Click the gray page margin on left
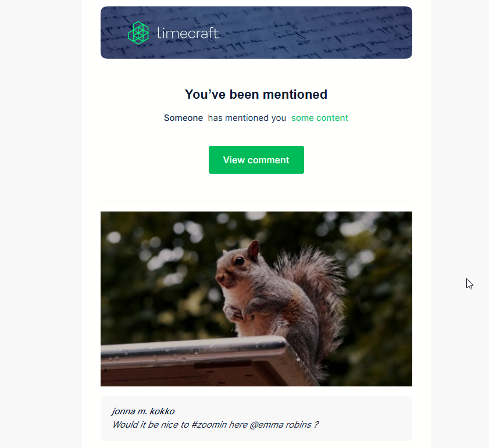Viewport: 489px width, 448px height. pyautogui.click(x=41, y=224)
